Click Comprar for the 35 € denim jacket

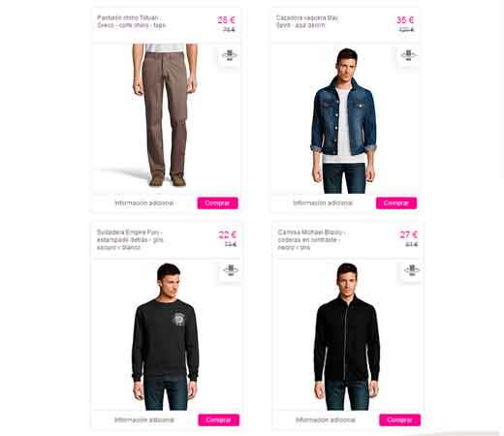pyautogui.click(x=396, y=203)
